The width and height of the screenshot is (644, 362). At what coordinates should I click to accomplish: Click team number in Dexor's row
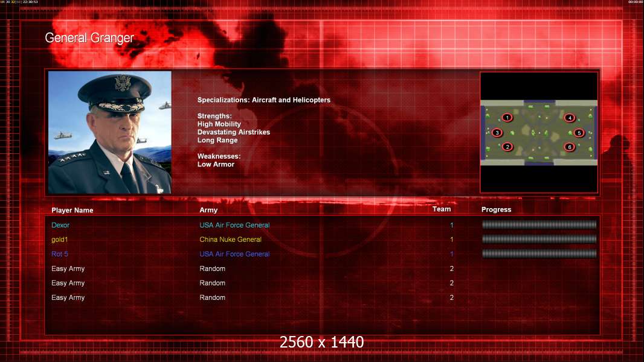(x=451, y=225)
